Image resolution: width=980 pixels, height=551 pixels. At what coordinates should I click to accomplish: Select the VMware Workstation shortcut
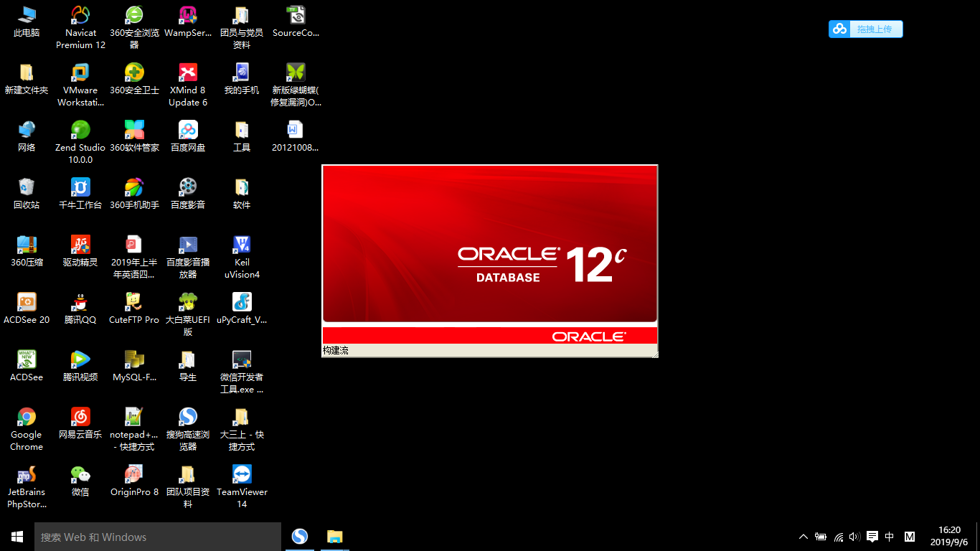(80, 85)
